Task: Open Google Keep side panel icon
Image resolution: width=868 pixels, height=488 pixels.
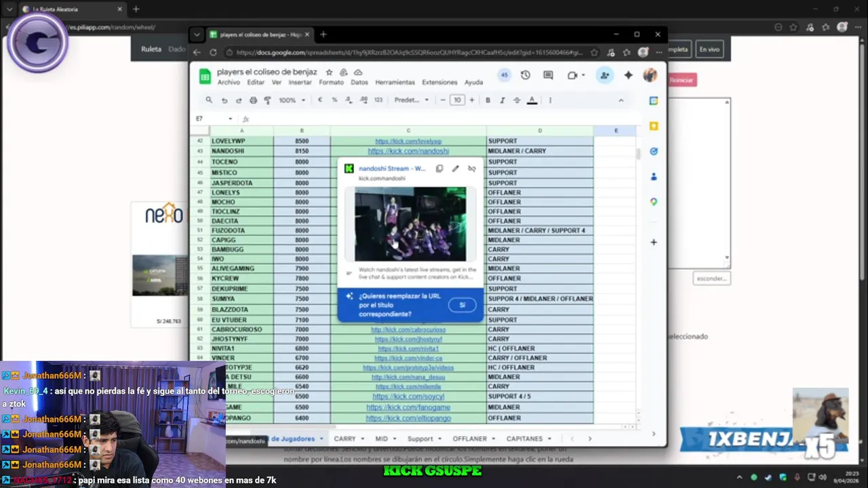Action: (654, 126)
